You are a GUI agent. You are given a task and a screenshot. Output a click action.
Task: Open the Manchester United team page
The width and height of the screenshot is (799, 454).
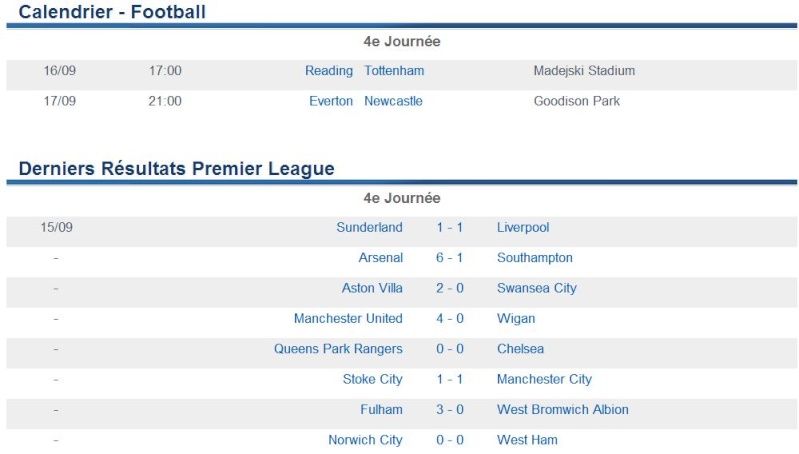click(x=348, y=319)
